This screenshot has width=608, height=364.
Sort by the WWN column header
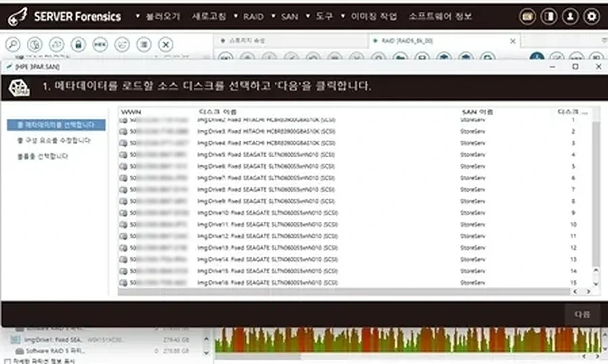coord(131,112)
